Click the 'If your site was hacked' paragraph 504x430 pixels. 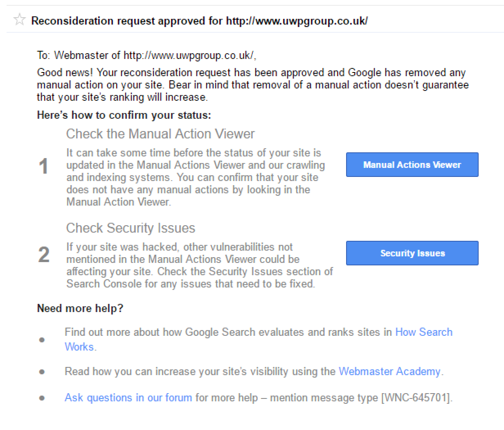point(200,265)
